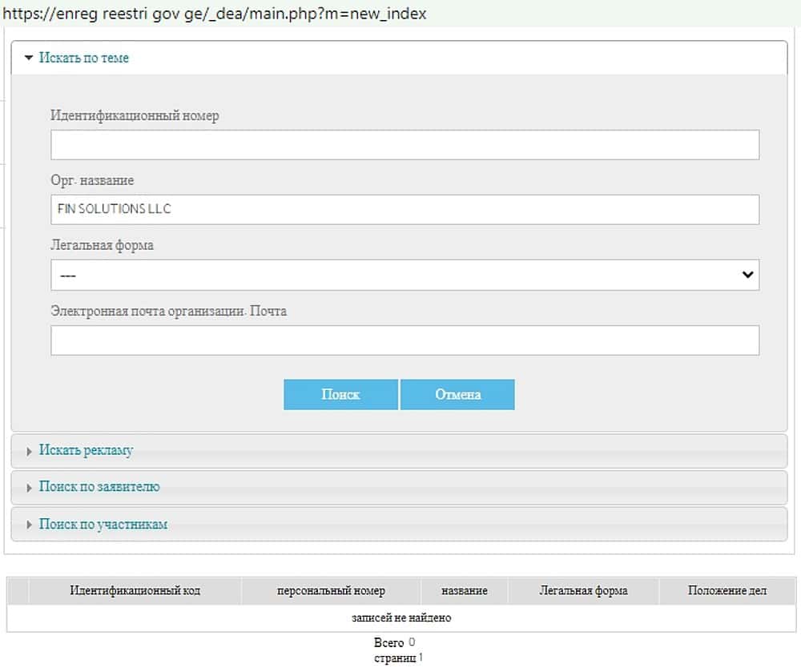Click the 'название' column header

465,591
